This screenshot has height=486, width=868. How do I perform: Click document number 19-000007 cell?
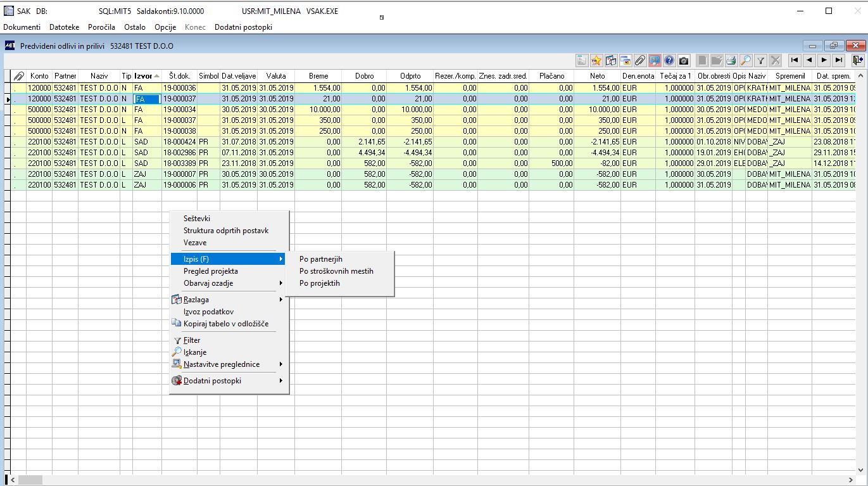(179, 174)
